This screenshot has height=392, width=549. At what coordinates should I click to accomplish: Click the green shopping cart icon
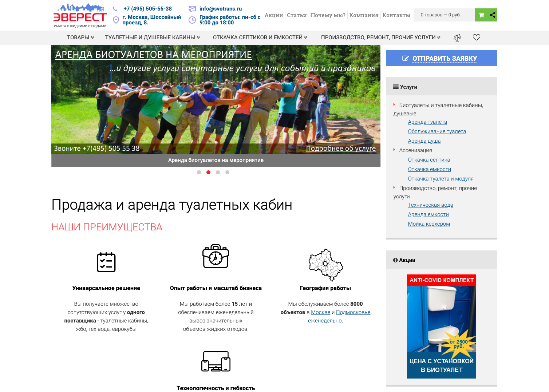click(481, 15)
